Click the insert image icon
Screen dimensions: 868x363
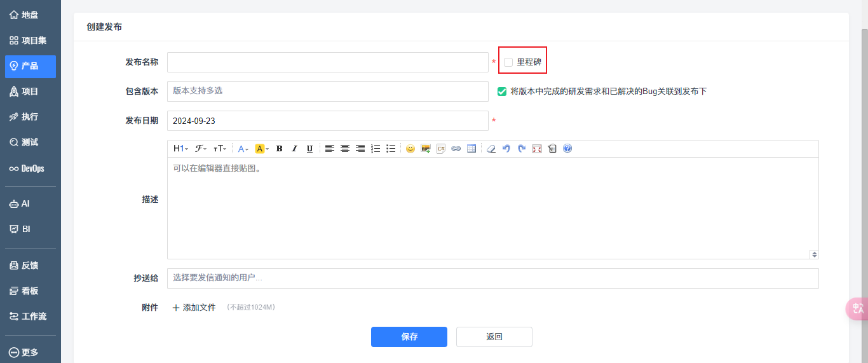click(x=426, y=149)
